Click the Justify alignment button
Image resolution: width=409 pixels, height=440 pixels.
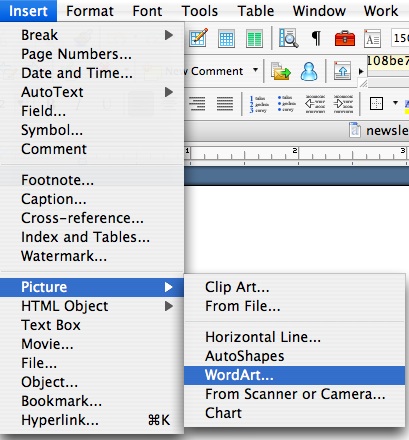click(225, 104)
